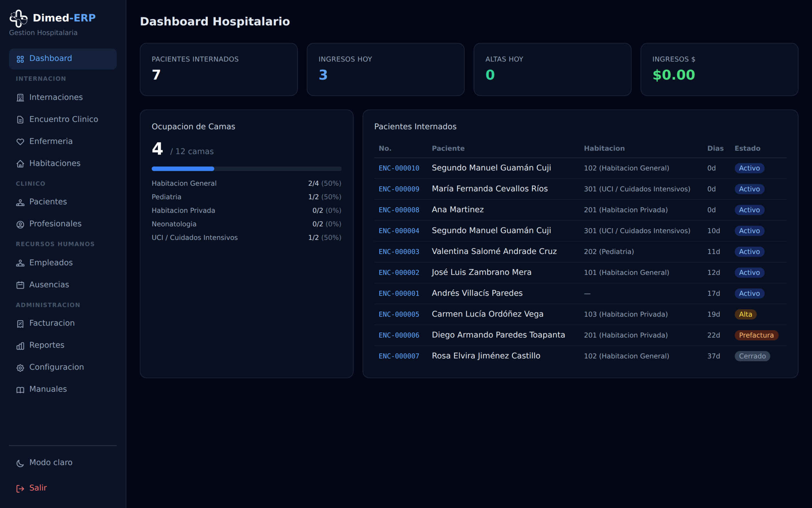Open encounter link ENC-000002
The height and width of the screenshot is (508, 812).
pos(399,272)
